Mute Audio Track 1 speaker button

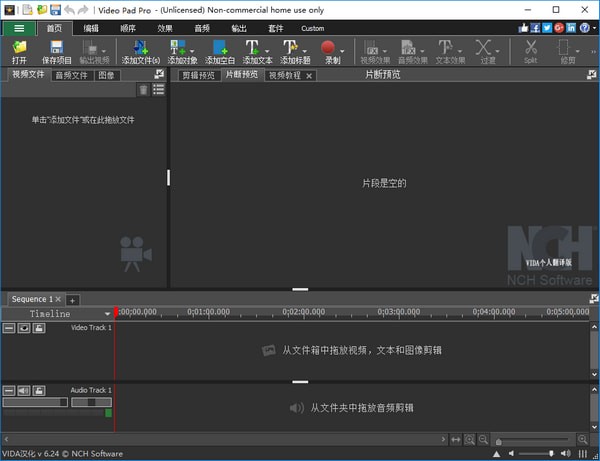click(x=24, y=390)
